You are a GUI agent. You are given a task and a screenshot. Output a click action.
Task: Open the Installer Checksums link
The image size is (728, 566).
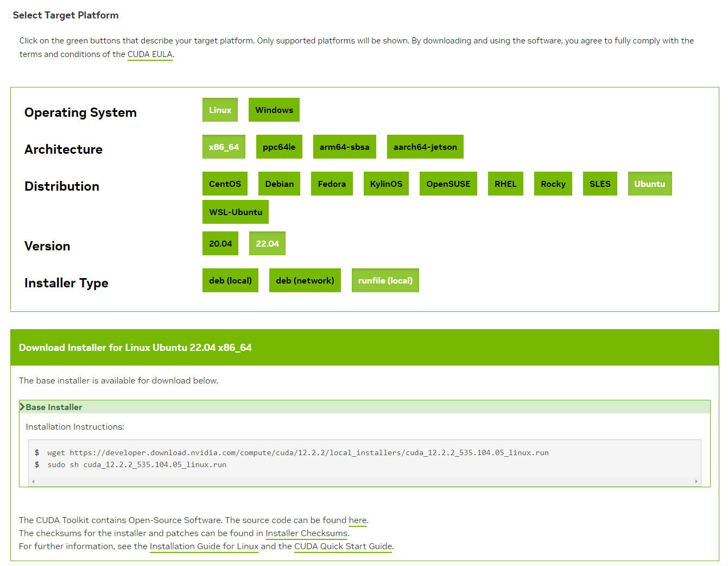coord(306,533)
